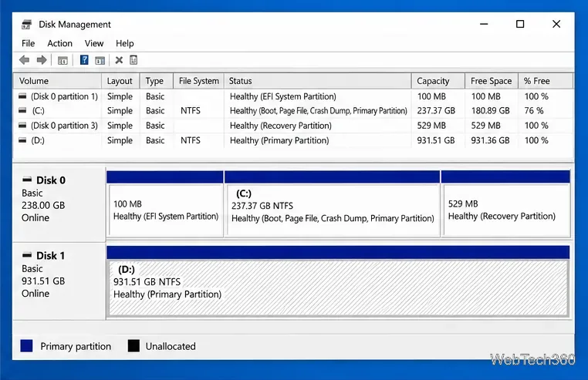Click the disk icon next to Disk 0
Screen dimensions: 588x380
coord(27,180)
